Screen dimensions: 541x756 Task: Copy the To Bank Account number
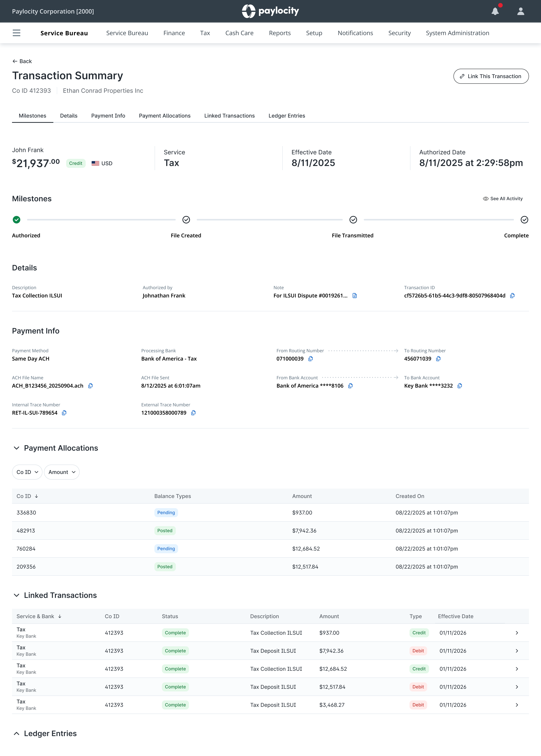point(460,386)
